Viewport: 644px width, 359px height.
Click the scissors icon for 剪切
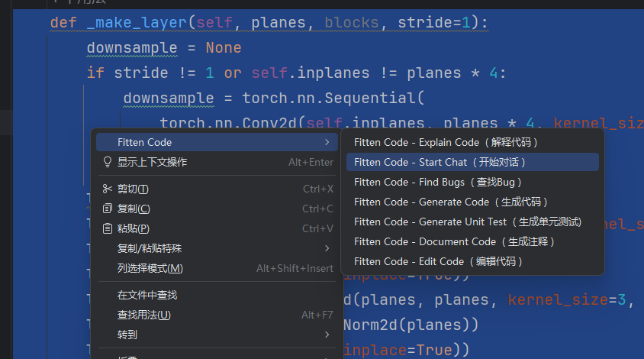point(107,189)
